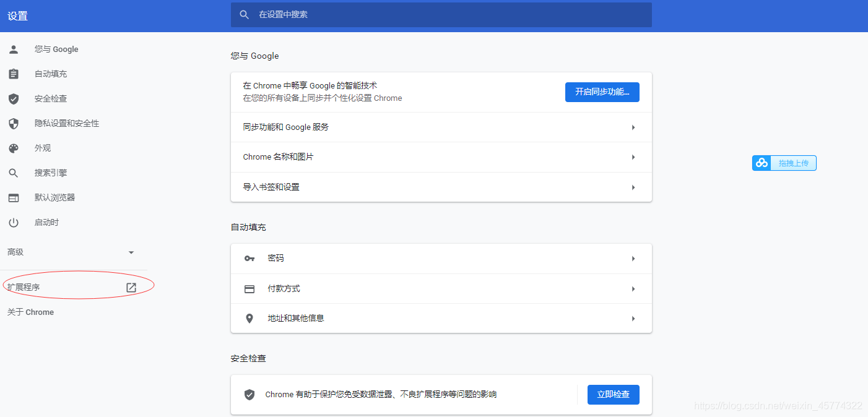This screenshot has width=868, height=417.
Task: Open the arrow in the 付款方式 row
Action: click(x=633, y=289)
